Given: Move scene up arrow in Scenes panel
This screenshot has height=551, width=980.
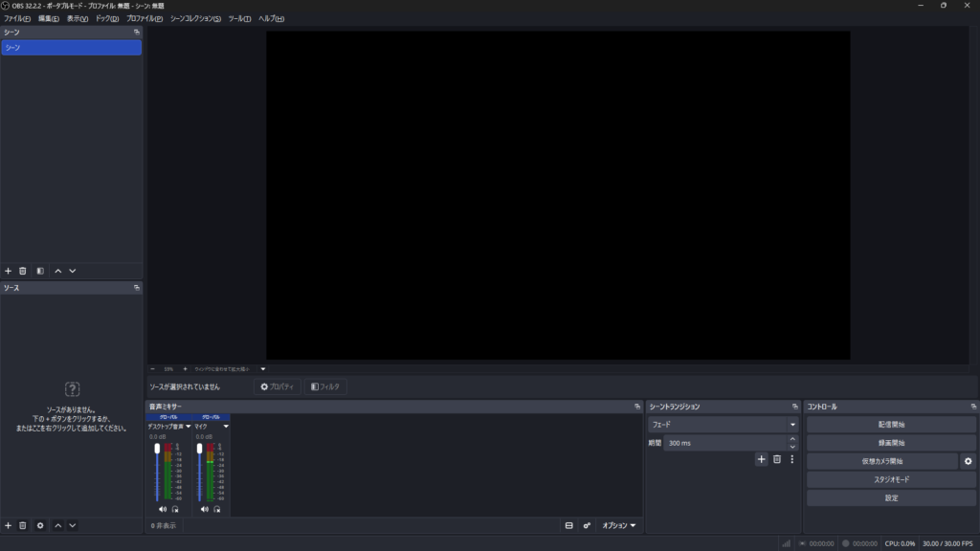Looking at the screenshot, I should 58,271.
